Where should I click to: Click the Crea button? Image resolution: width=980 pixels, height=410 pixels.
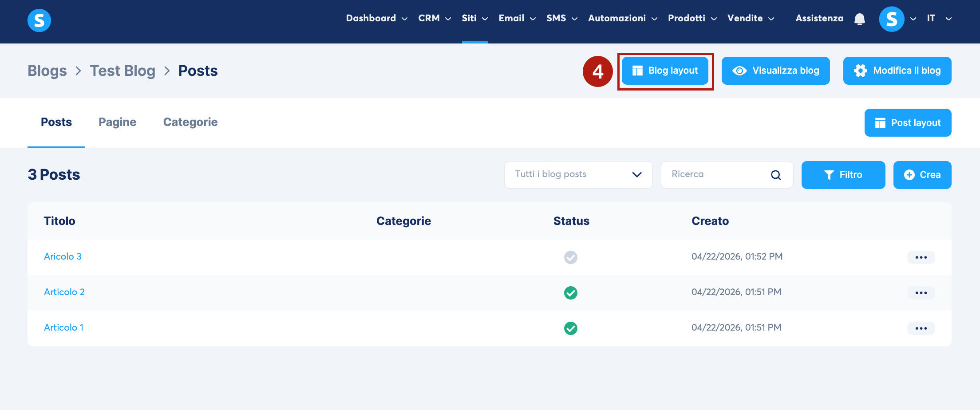point(922,175)
